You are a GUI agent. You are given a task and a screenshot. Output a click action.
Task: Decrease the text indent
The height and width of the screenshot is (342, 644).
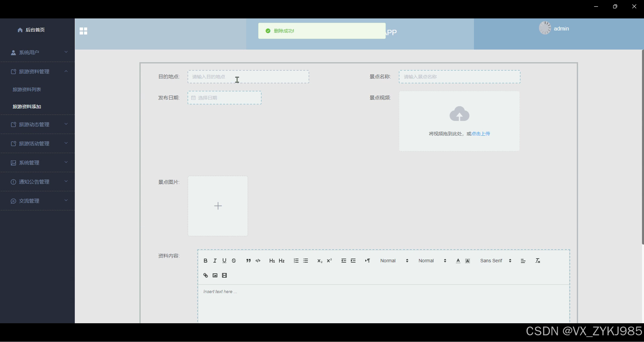[343, 261]
